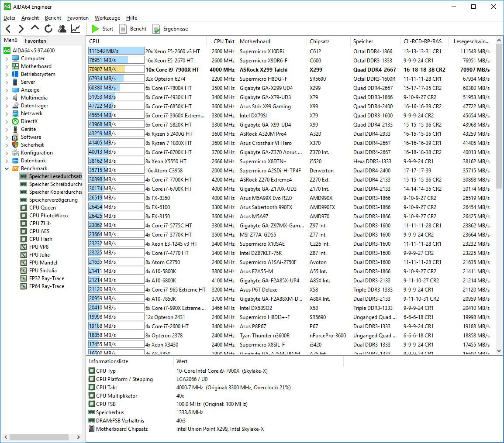The width and height of the screenshot is (504, 443).
Task: Expand the Datenträger tree node
Action: (x=7, y=106)
